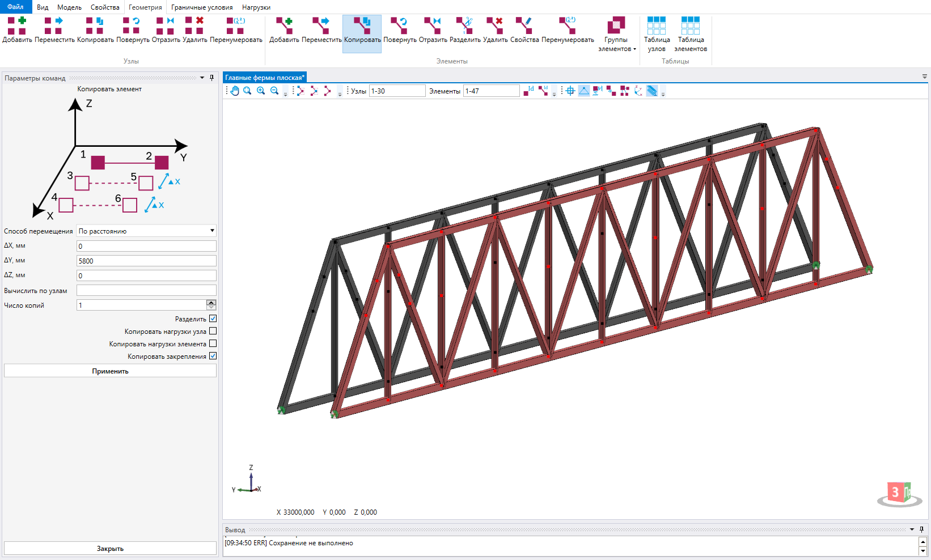This screenshot has height=560, width=931.
Task: Select Move element (Переместить) in Элементы group
Action: [x=321, y=30]
